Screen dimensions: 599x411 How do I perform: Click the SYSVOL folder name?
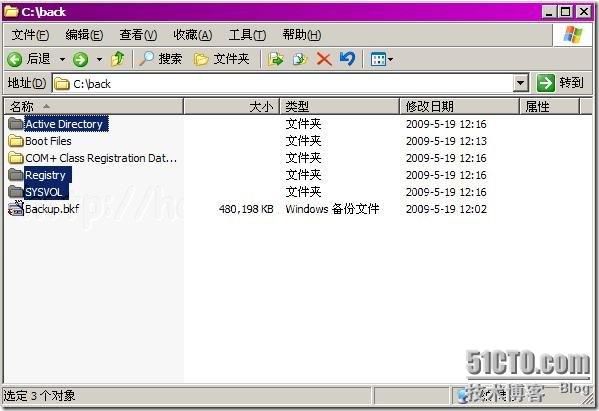44,192
